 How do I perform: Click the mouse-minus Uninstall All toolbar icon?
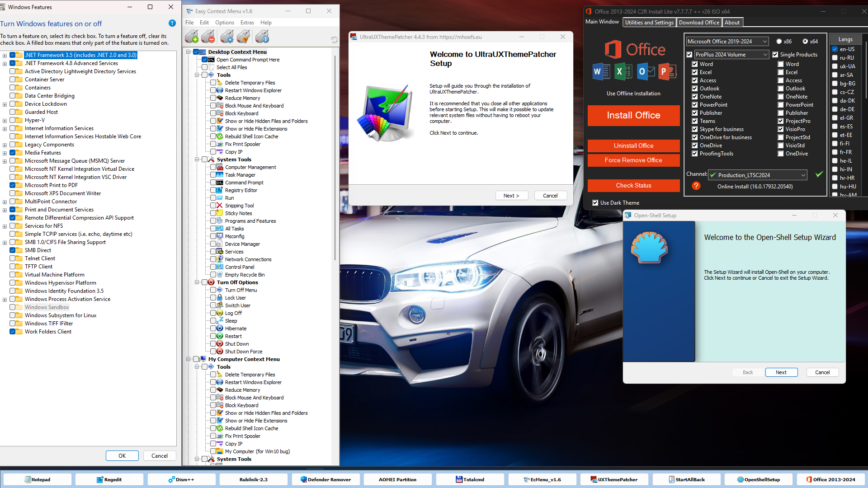[x=208, y=36]
